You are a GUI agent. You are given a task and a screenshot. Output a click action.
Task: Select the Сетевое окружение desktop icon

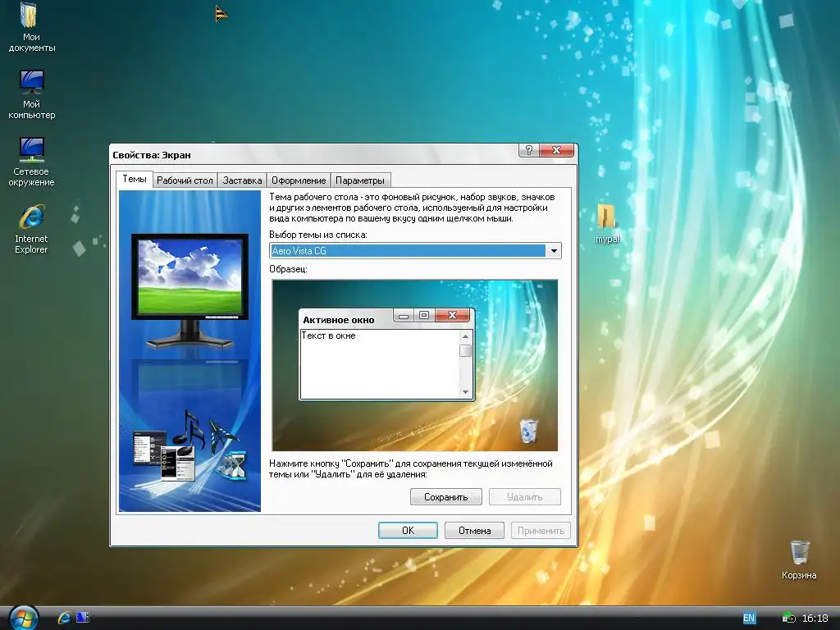[x=32, y=162]
